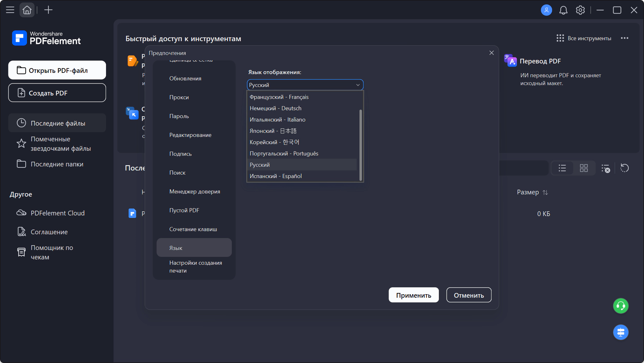
Task: Switch to list view of recent files
Action: pyautogui.click(x=562, y=168)
